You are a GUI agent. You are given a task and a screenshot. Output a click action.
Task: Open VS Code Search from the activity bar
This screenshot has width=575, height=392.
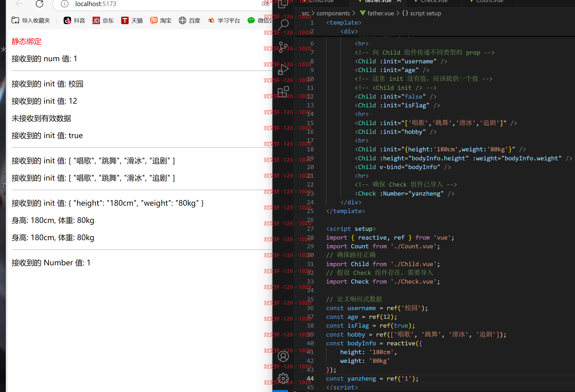(283, 25)
